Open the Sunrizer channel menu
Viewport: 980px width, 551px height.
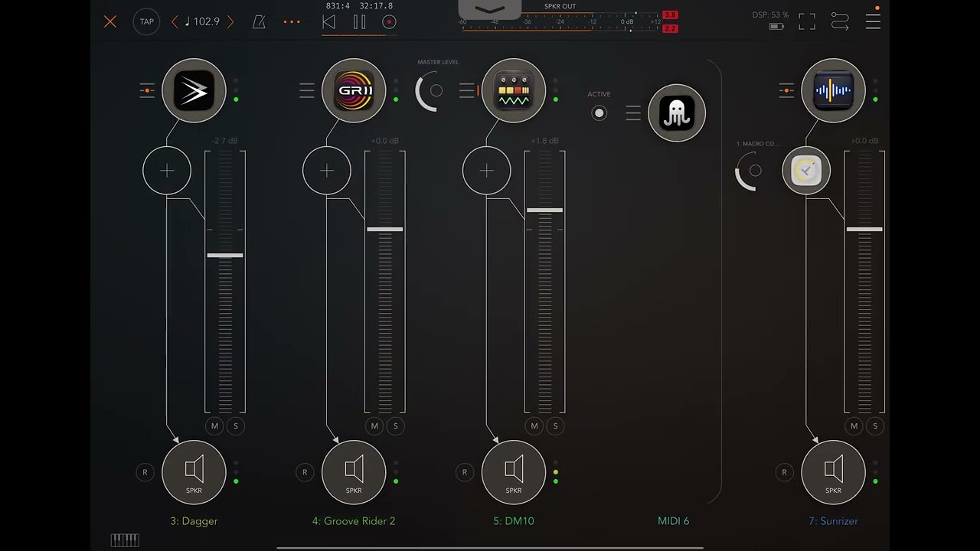pos(786,91)
